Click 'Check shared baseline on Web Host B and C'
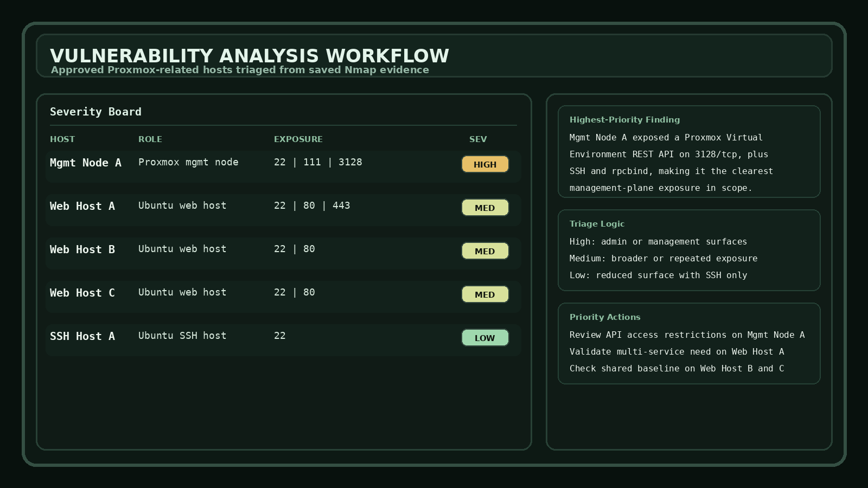The image size is (868, 488). point(676,369)
